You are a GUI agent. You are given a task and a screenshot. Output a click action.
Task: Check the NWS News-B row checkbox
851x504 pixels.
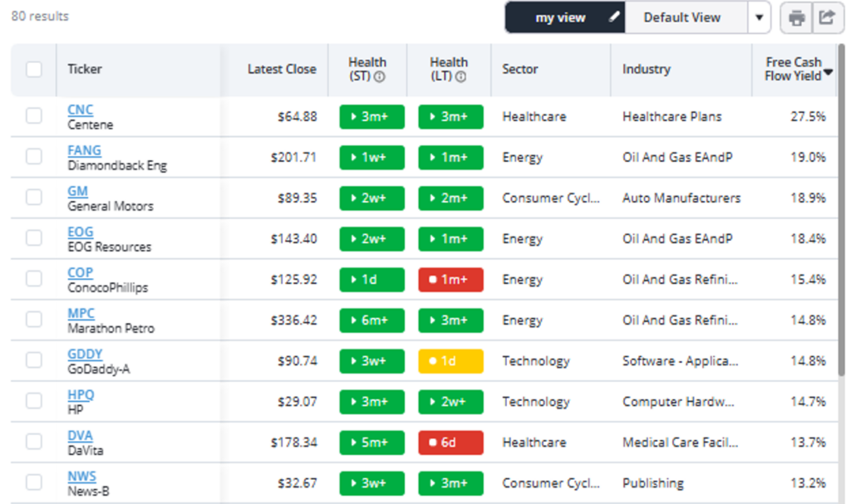click(33, 482)
